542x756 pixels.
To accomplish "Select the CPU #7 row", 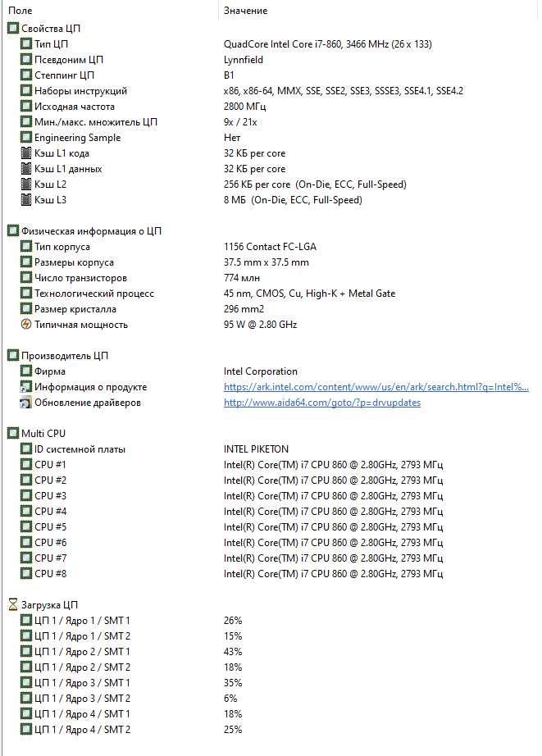I will 270,558.
